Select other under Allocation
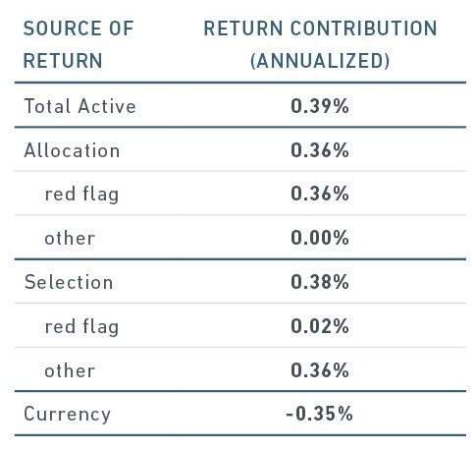The height and width of the screenshot is (450, 476). coord(70,238)
